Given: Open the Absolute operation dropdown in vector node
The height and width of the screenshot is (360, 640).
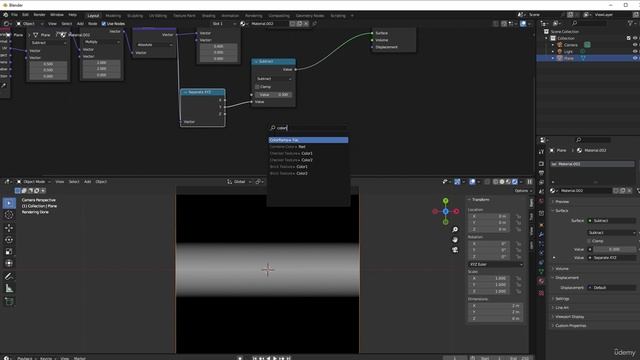Looking at the screenshot, I should coord(154,44).
